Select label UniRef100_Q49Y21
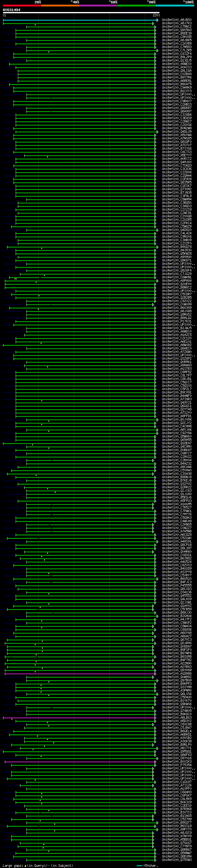The height and width of the screenshot is (868, 197). (177, 402)
